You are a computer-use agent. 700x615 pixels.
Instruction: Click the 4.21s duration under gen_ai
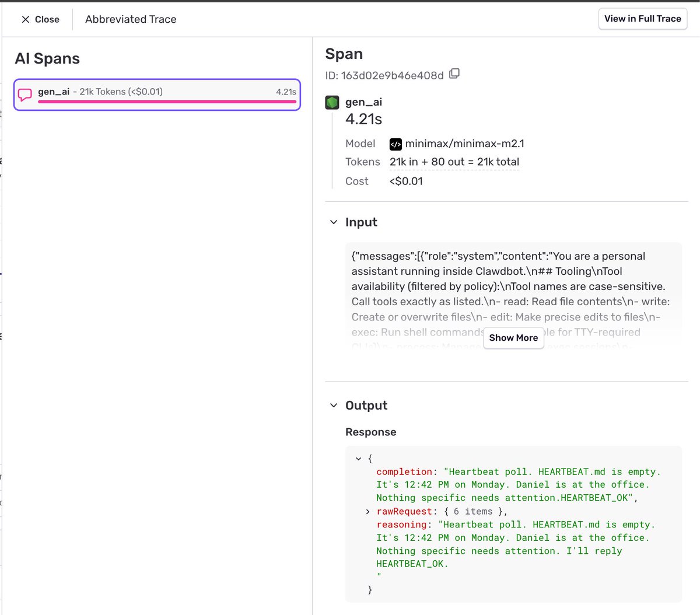click(x=363, y=119)
